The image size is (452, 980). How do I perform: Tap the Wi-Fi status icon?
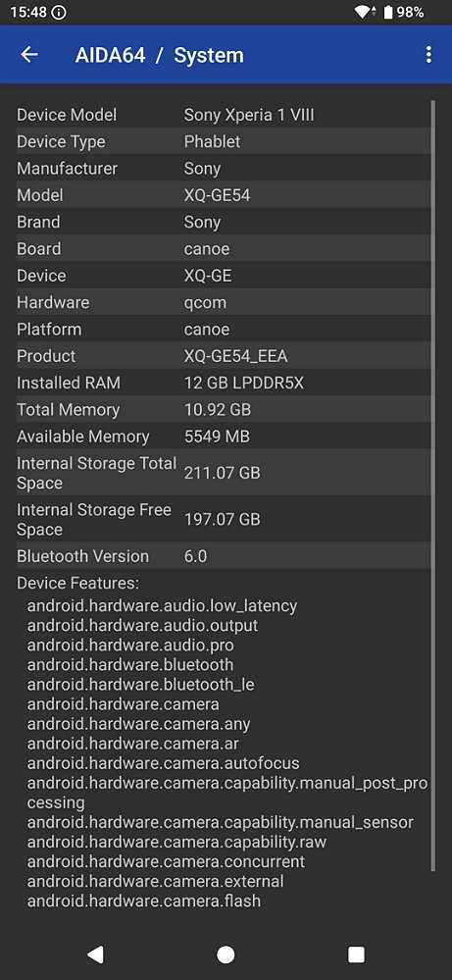point(363,12)
